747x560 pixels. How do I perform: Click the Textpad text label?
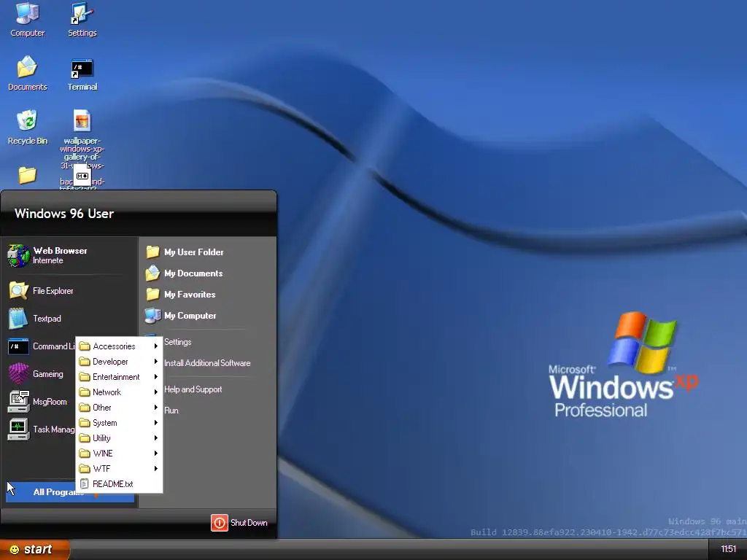pos(47,318)
